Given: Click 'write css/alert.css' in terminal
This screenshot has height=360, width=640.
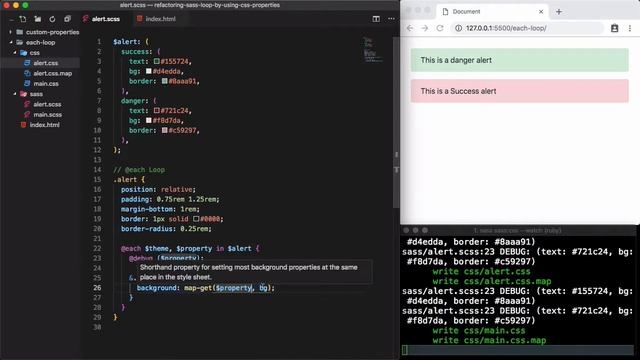Looking at the screenshot, I should (482, 271).
